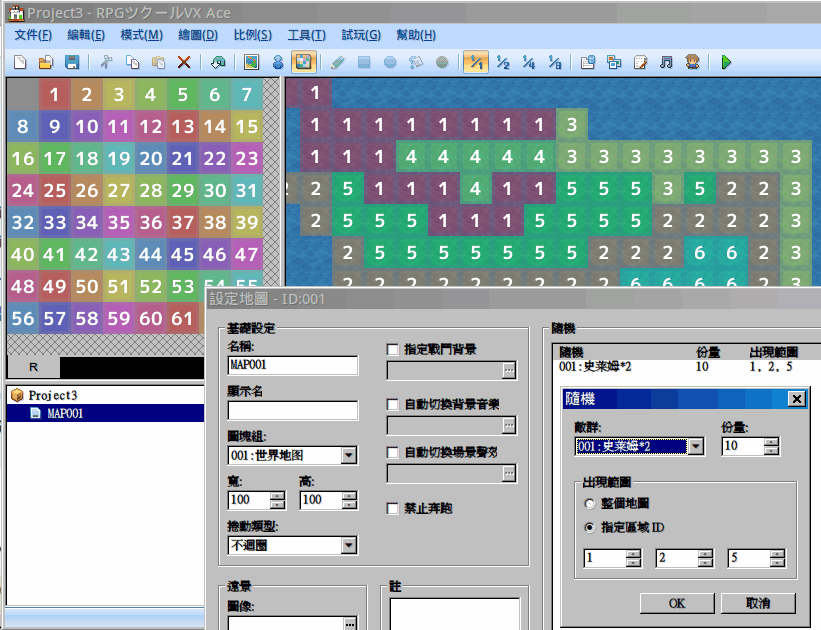Image resolution: width=821 pixels, height=630 pixels.
Task: Set map zoom scale to 1/8
Action: (x=555, y=62)
